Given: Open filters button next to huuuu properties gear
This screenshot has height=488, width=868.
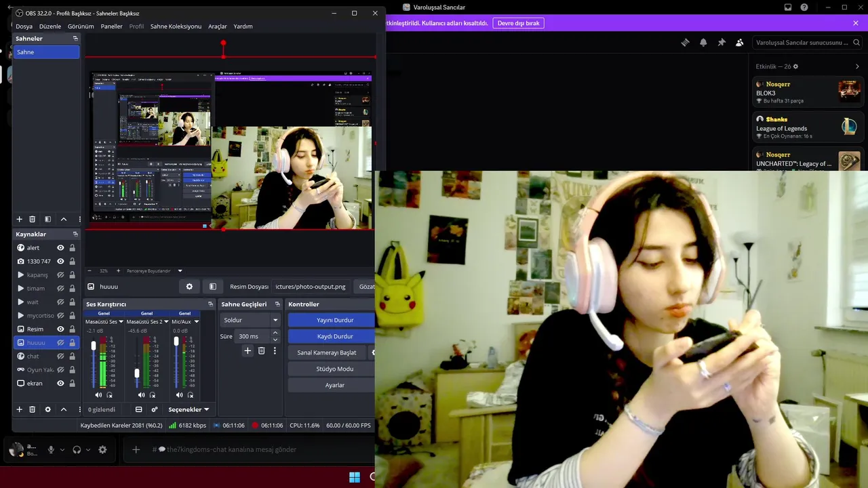Looking at the screenshot, I should (212, 287).
